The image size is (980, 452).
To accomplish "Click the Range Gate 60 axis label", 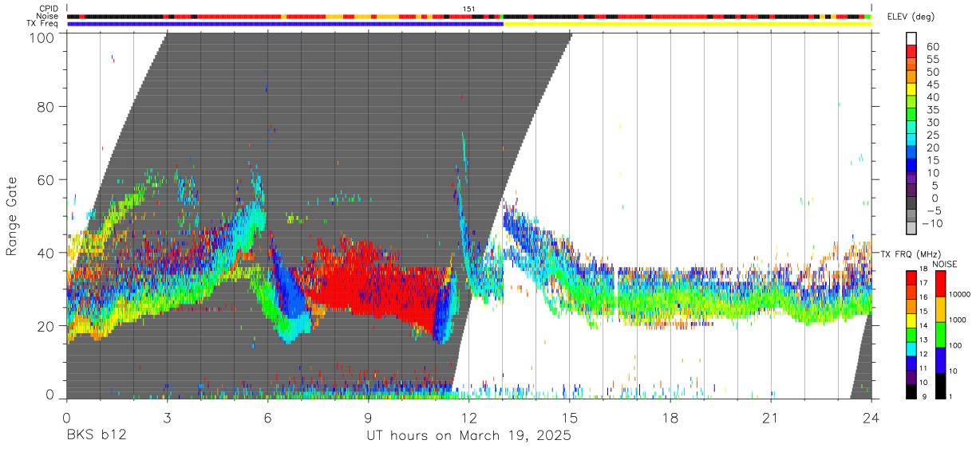I will (45, 180).
